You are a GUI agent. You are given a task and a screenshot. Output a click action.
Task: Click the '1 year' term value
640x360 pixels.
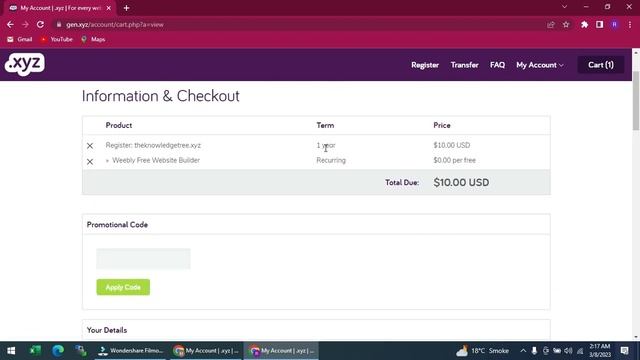tap(326, 145)
